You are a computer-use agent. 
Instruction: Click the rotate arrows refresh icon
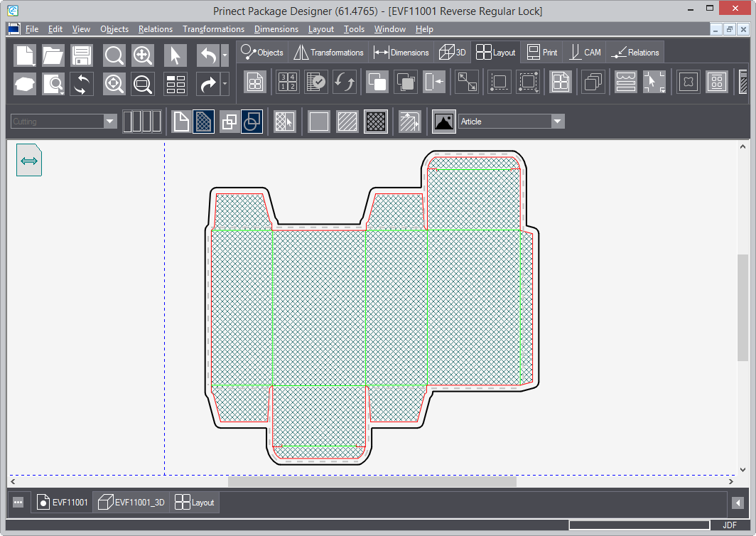82,84
